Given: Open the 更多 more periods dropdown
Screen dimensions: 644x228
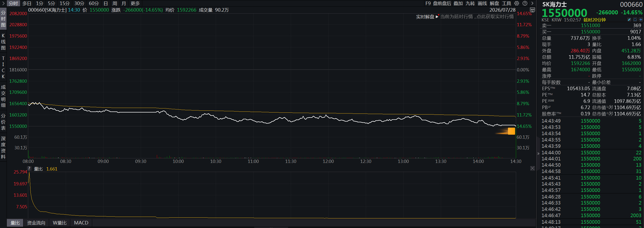Looking at the screenshot, I should 135,3.
